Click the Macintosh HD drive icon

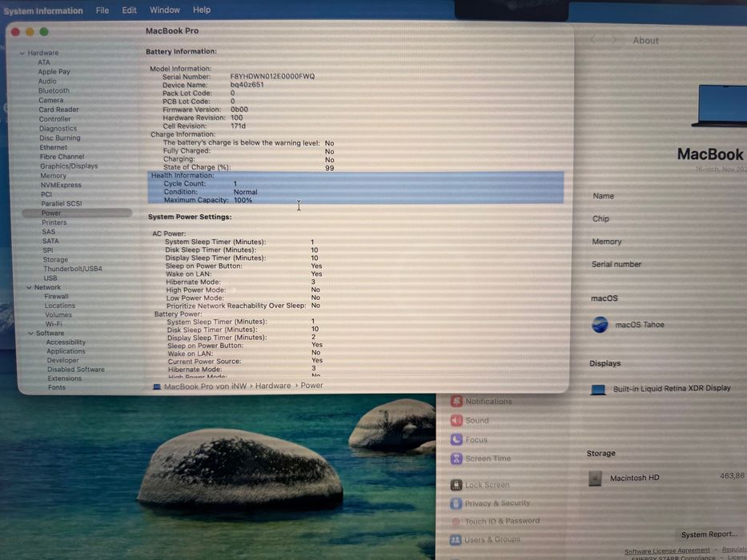595,478
